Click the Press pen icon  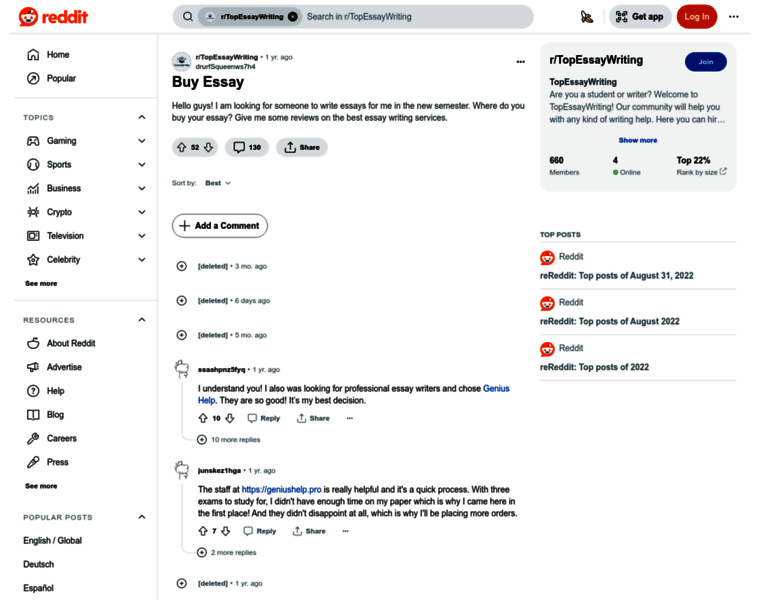(x=33, y=462)
